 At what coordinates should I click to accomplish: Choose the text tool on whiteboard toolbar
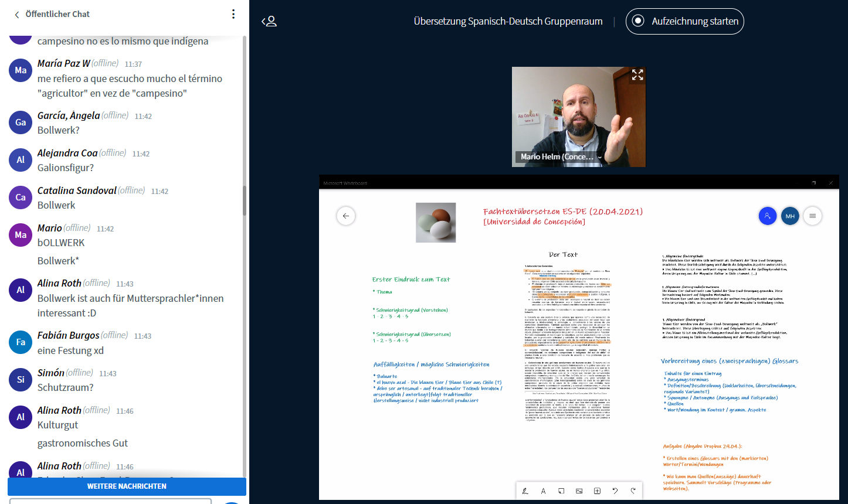point(543,491)
